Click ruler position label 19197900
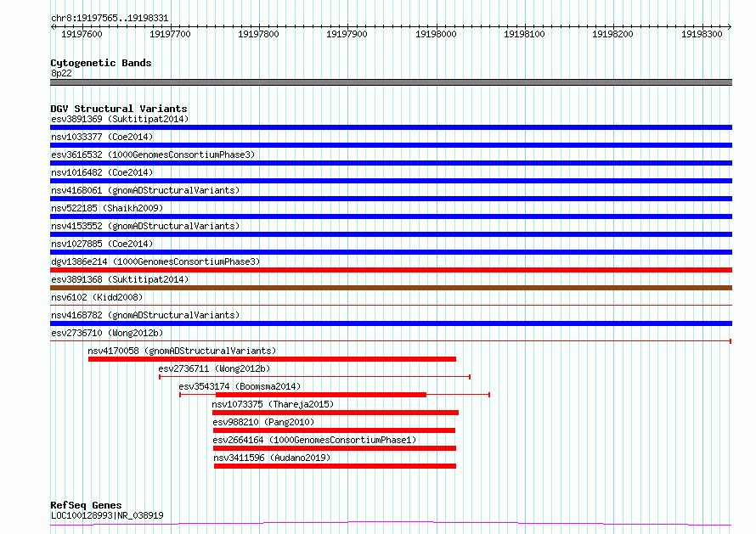This screenshot has height=534, width=756. click(x=347, y=34)
